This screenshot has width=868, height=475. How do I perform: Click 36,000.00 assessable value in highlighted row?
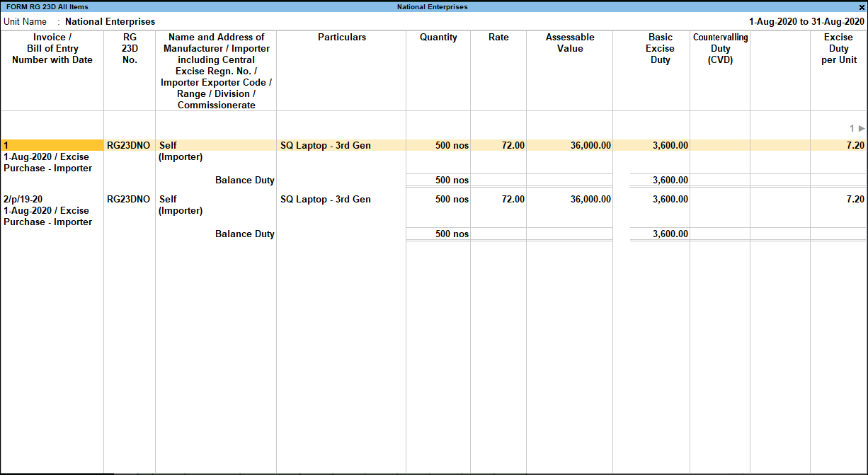coord(590,145)
